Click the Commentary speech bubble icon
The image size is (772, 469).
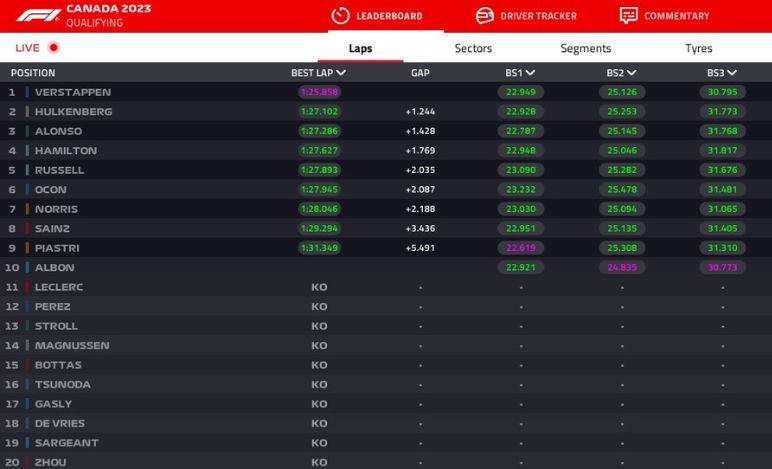click(628, 16)
